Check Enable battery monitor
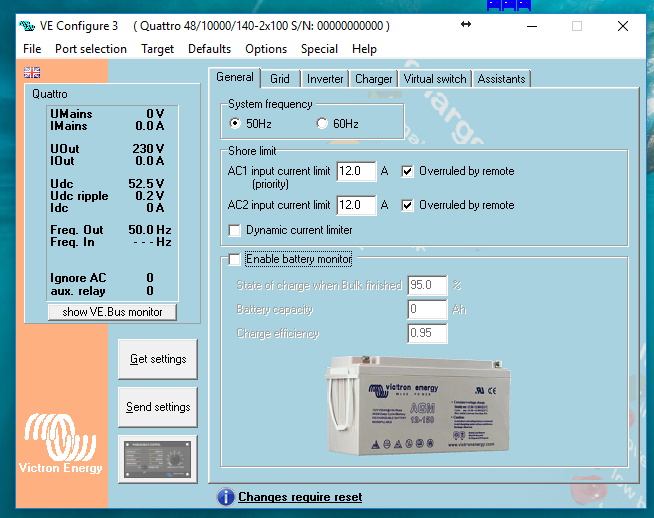654x518 pixels. point(235,259)
